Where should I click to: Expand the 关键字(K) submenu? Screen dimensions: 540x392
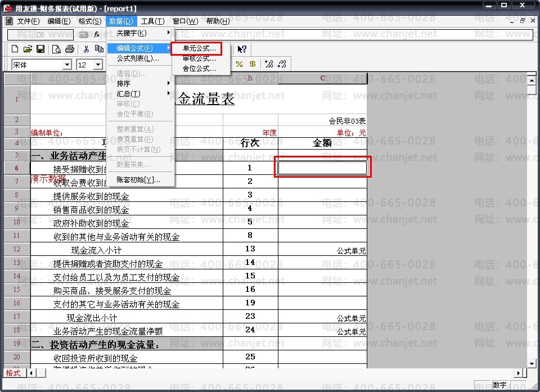pyautogui.click(x=139, y=33)
